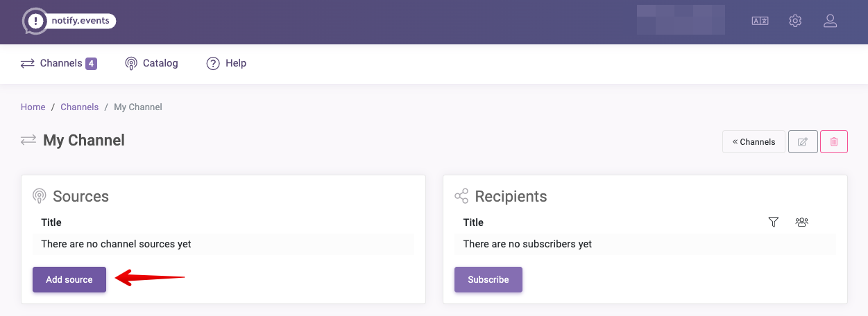Click the edit channel pencil icon
This screenshot has height=316, width=868.
[x=803, y=141]
